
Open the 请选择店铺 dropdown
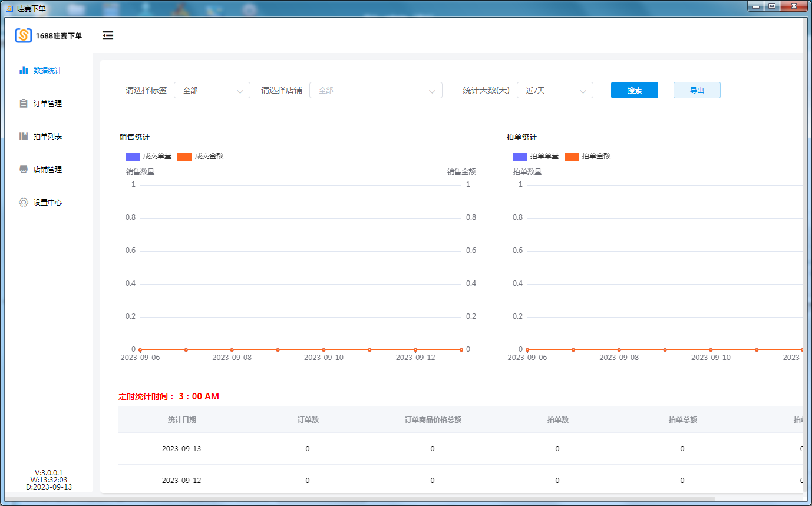click(x=375, y=91)
